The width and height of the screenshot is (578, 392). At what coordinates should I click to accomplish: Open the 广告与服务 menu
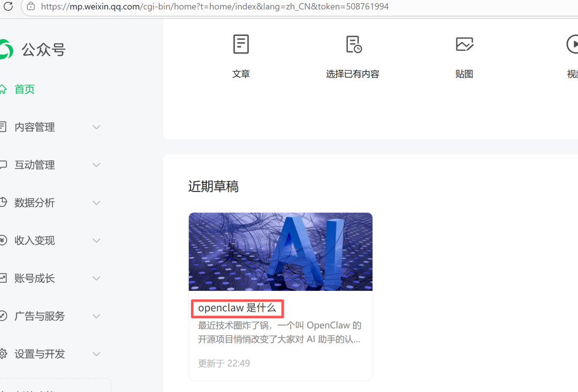40,316
